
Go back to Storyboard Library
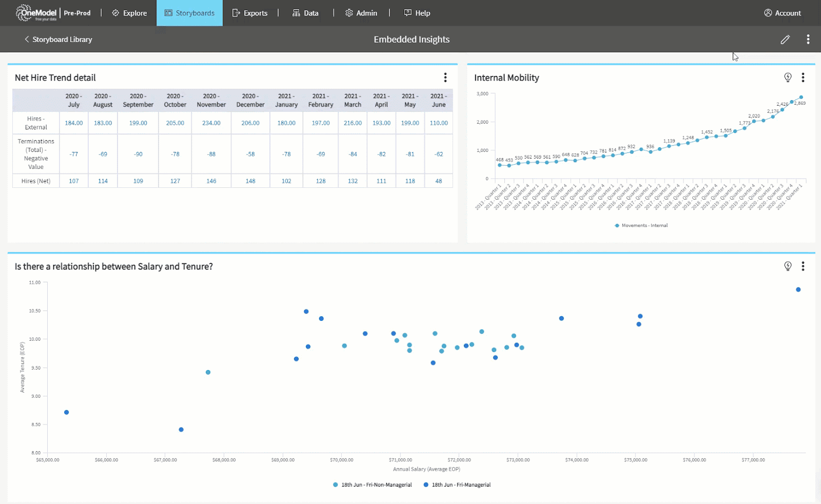pyautogui.click(x=58, y=40)
